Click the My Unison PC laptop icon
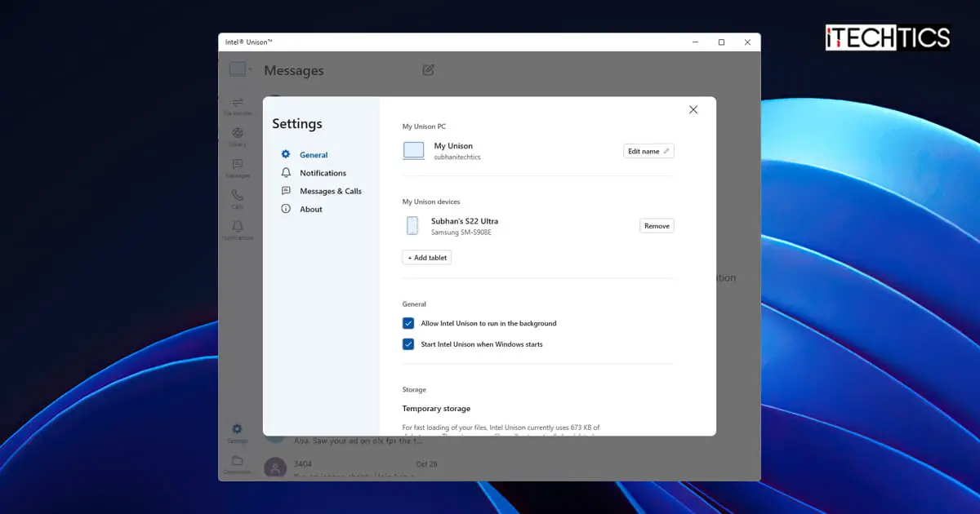 tap(414, 151)
